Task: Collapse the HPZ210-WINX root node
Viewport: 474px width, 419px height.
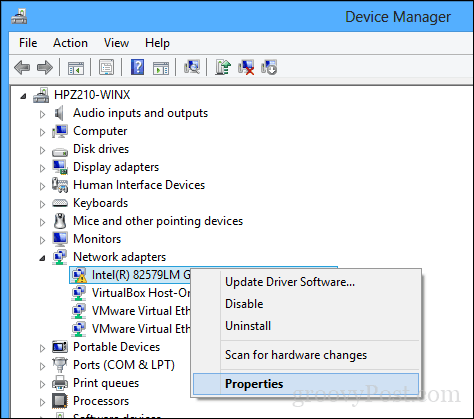Action: pos(23,96)
